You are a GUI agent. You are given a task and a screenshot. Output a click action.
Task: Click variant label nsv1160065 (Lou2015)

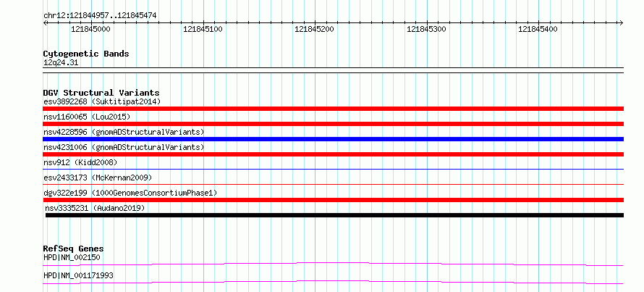tap(87, 117)
